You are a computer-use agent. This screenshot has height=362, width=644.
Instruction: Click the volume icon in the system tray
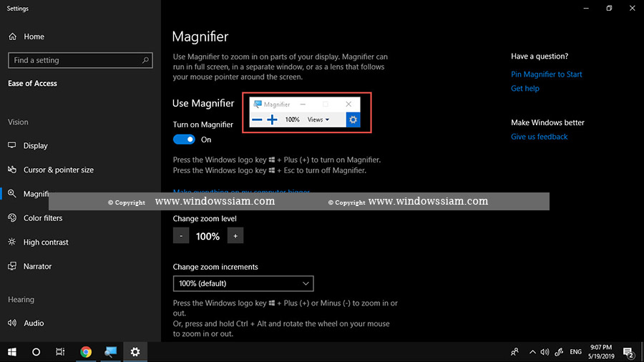point(545,351)
